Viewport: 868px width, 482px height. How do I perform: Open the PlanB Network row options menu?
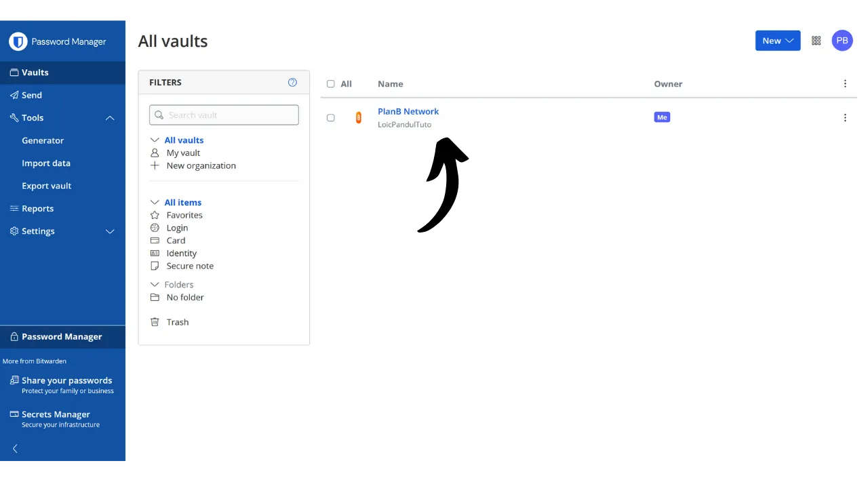[x=844, y=118]
